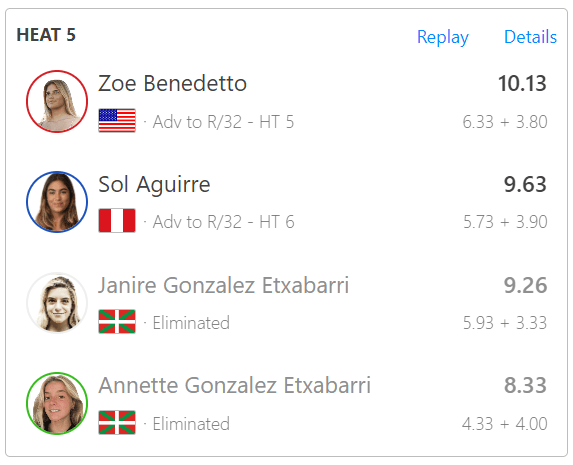Click the HEAT 5 heading

[x=46, y=35]
